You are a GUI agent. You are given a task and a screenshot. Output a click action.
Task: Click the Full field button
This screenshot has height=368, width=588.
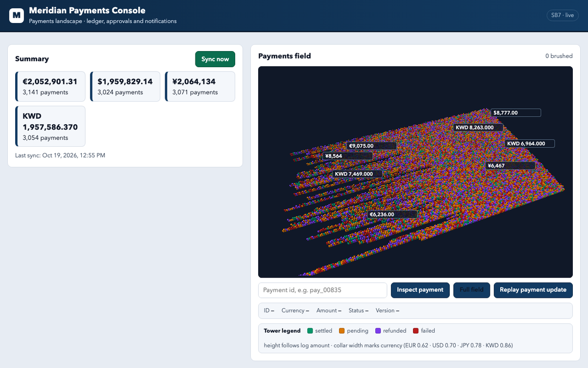(x=471, y=290)
